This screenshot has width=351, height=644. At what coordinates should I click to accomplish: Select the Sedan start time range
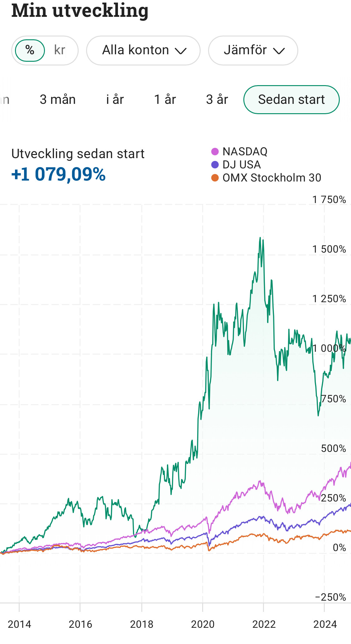291,99
